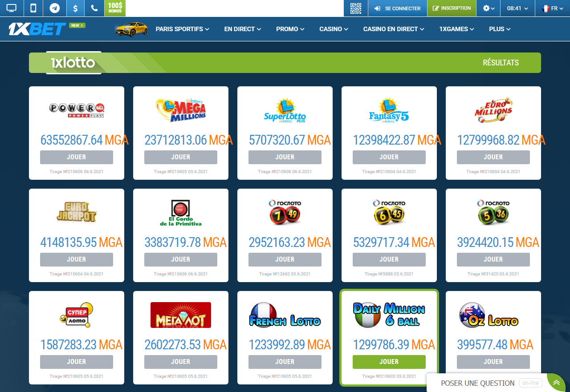Click JOUER under EuroMillions

tap(493, 157)
